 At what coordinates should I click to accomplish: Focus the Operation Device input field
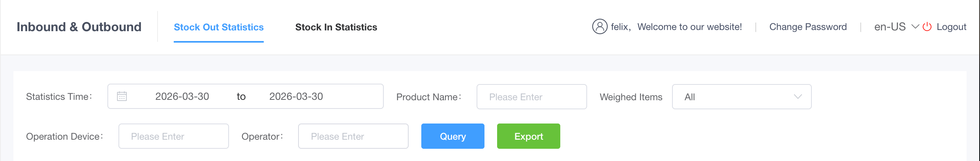click(x=173, y=136)
